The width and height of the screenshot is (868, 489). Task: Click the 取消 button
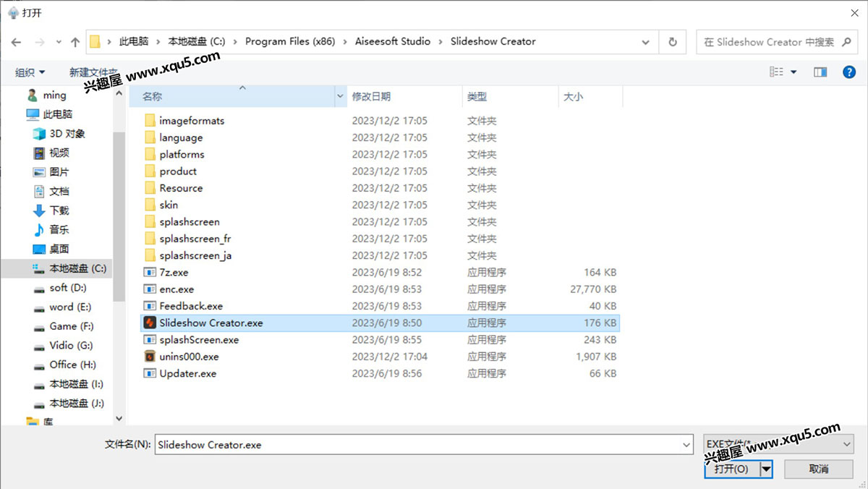point(819,469)
